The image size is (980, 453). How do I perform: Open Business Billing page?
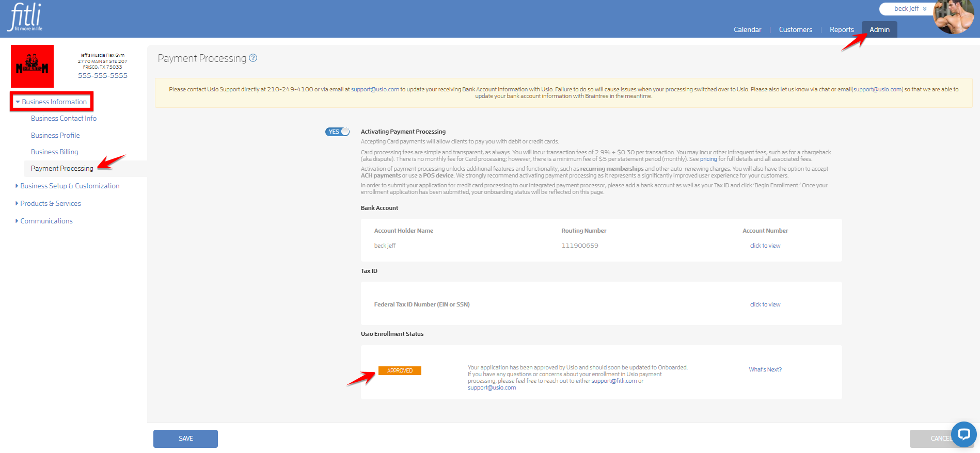click(x=54, y=152)
